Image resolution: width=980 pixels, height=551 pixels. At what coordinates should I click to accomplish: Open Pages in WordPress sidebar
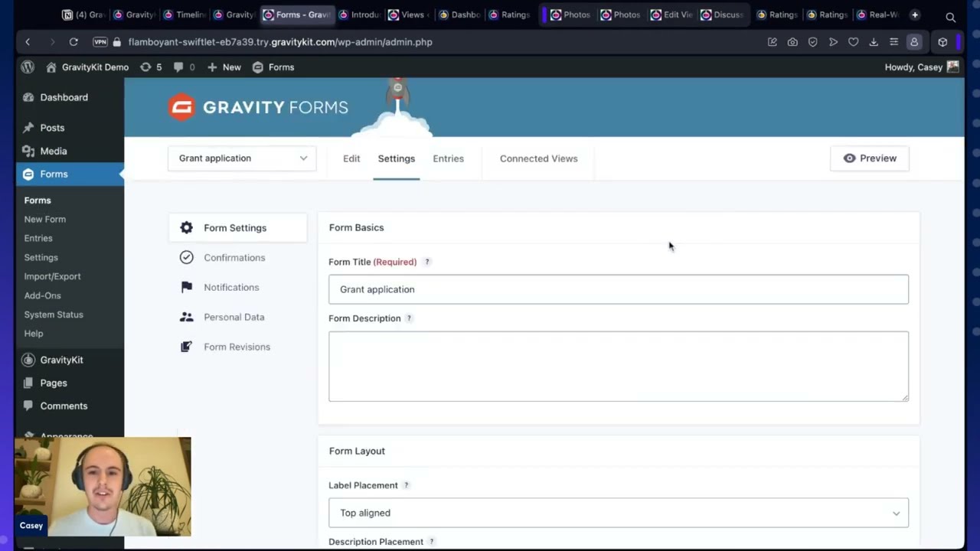(54, 383)
